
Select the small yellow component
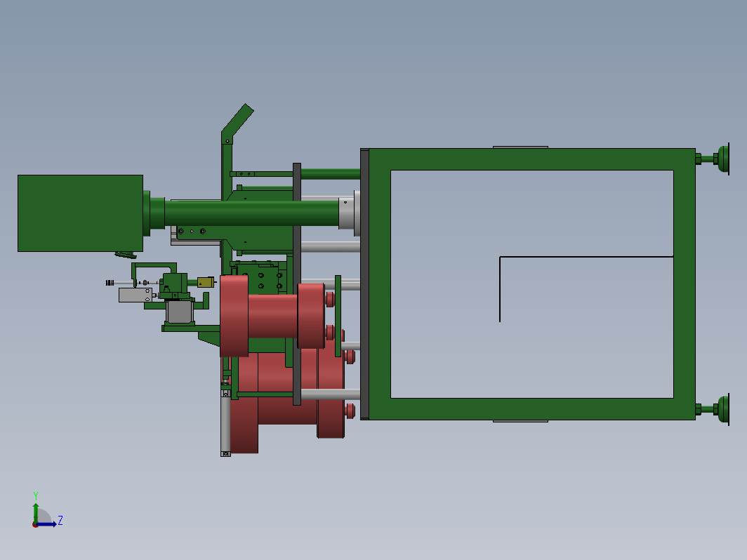tap(205, 282)
